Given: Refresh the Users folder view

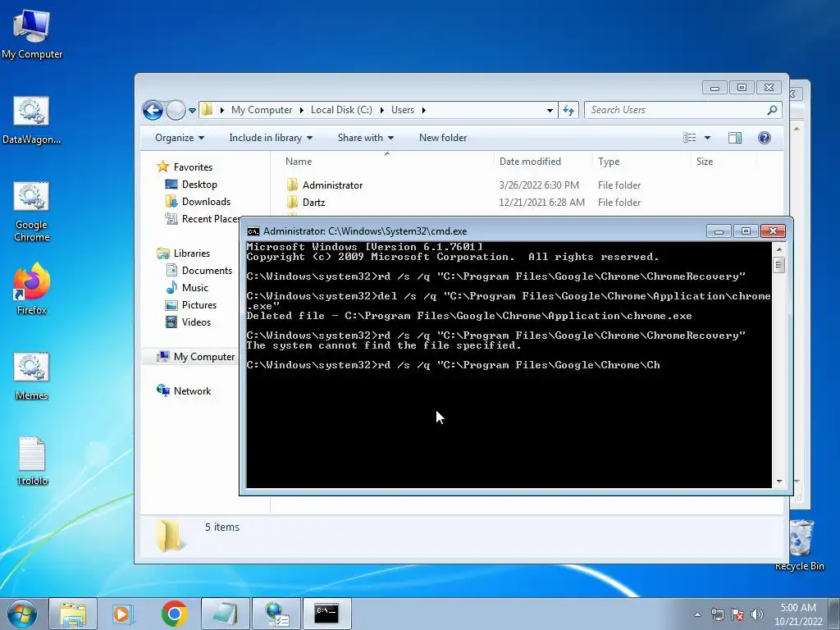Looking at the screenshot, I should (568, 111).
